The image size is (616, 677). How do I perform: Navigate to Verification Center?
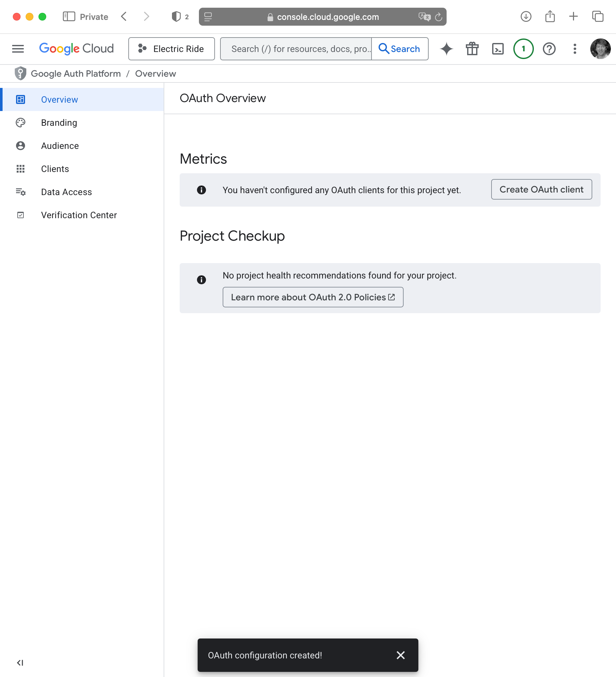click(79, 215)
